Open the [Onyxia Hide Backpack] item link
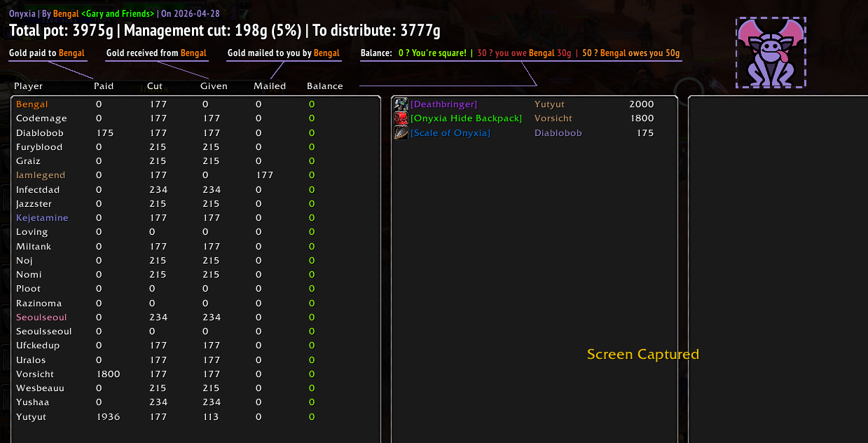The width and height of the screenshot is (868, 443). coord(466,118)
